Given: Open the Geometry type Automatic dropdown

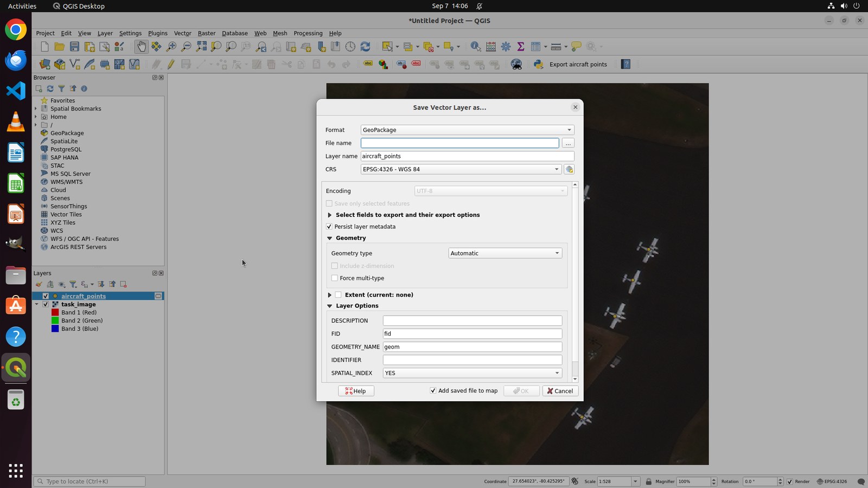Looking at the screenshot, I should (505, 253).
